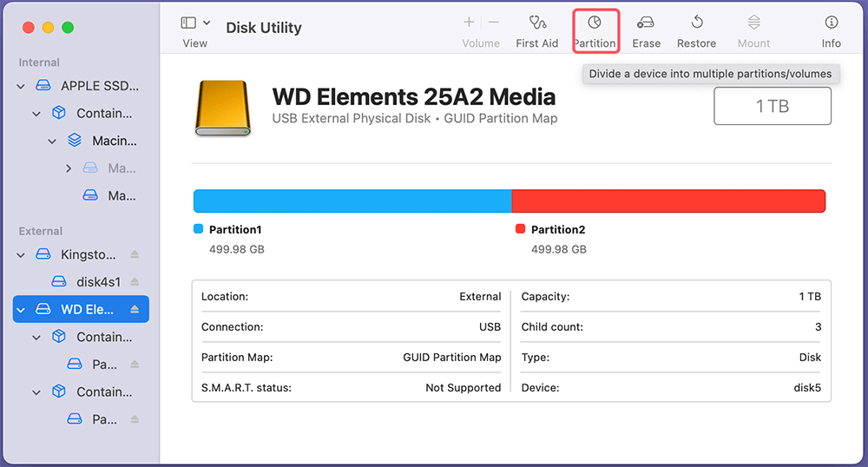Select the last Pa... partition in sidebar
Screen dimensions: 868x467
tap(92, 419)
